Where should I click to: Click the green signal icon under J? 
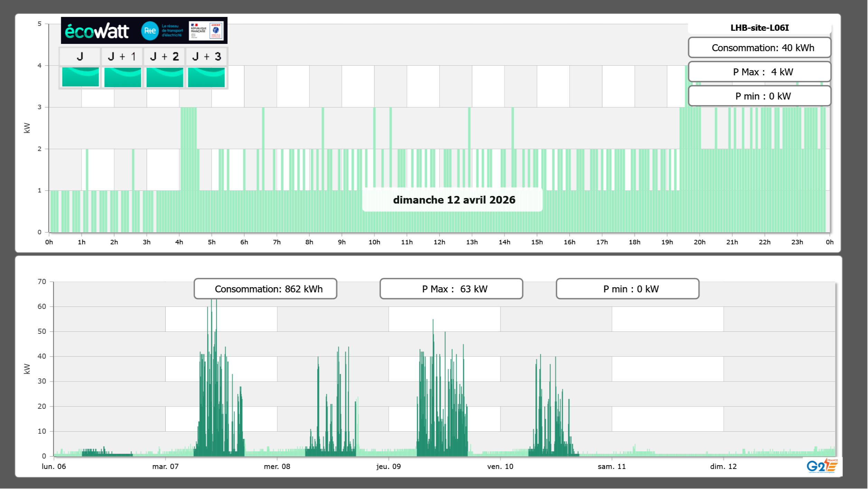[x=80, y=77]
